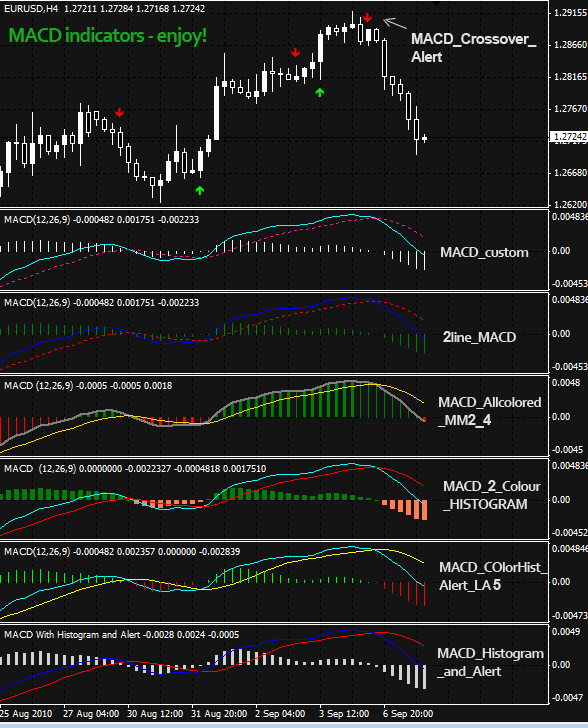The height and width of the screenshot is (728, 588).
Task: Click the red sell arrow beside MACD_Crossover_Alert label
Action: [x=367, y=18]
